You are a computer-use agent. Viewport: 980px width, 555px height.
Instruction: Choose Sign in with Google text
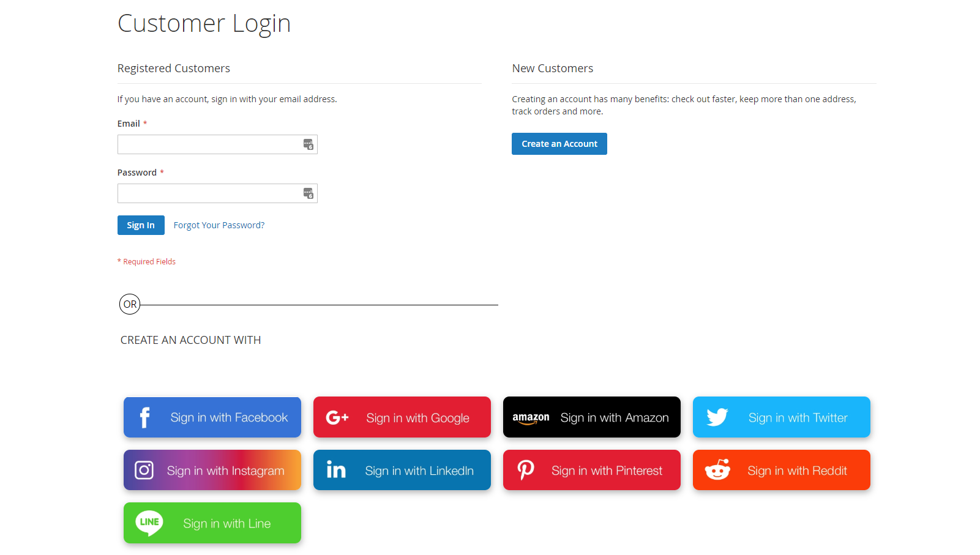tap(417, 418)
